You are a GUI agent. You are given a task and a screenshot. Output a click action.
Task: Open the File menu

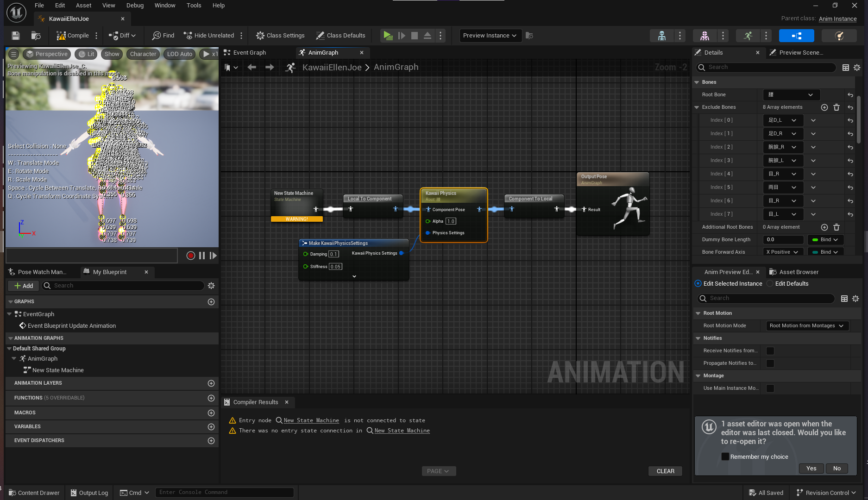(39, 6)
